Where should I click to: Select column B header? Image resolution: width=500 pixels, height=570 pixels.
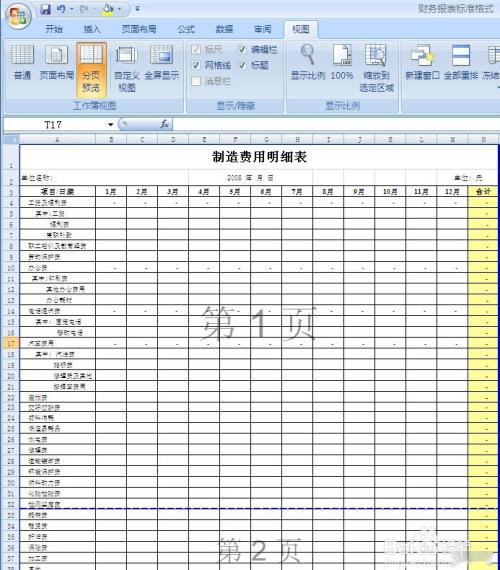click(x=111, y=140)
